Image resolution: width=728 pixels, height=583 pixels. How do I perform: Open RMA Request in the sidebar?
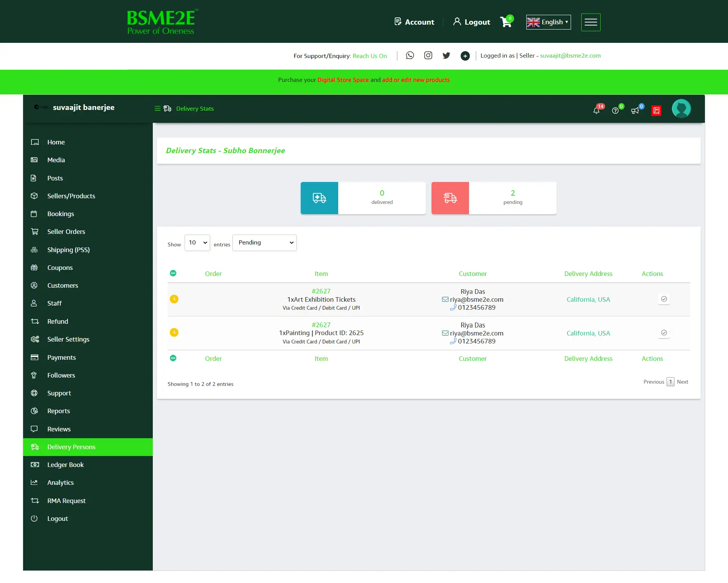(x=88, y=501)
